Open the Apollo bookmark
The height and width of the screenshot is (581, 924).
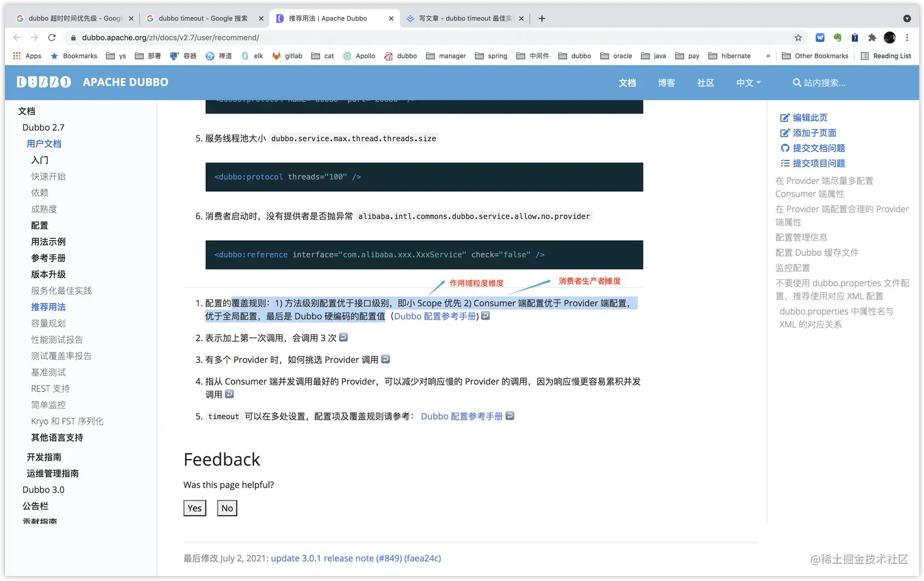[359, 56]
